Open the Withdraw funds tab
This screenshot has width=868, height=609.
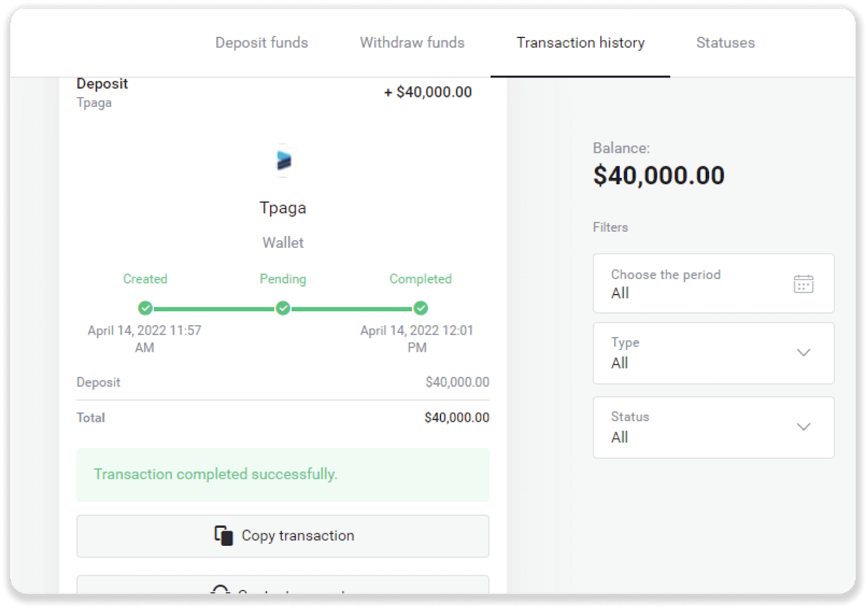click(412, 43)
